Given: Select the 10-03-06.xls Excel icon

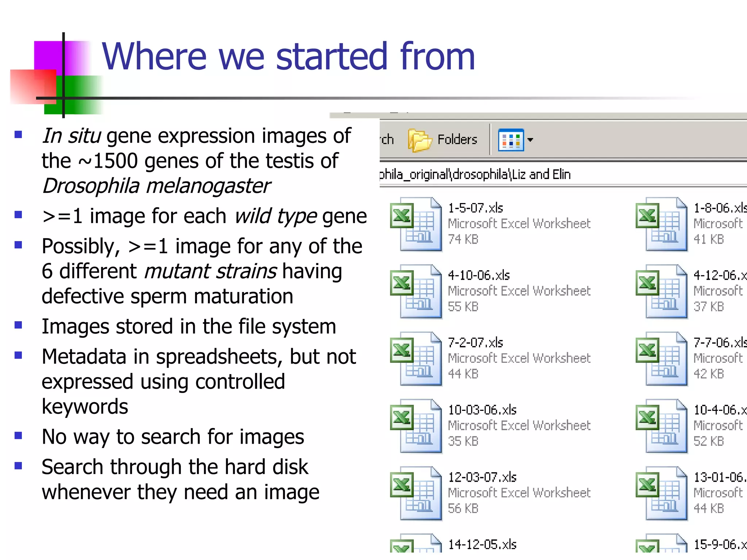Looking at the screenshot, I should coord(416,426).
